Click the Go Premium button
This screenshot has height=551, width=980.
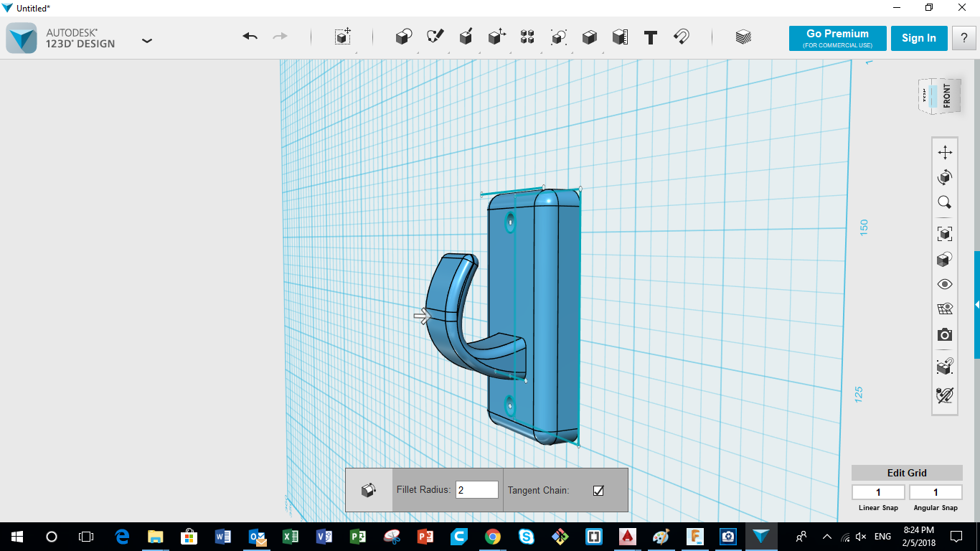[837, 39]
